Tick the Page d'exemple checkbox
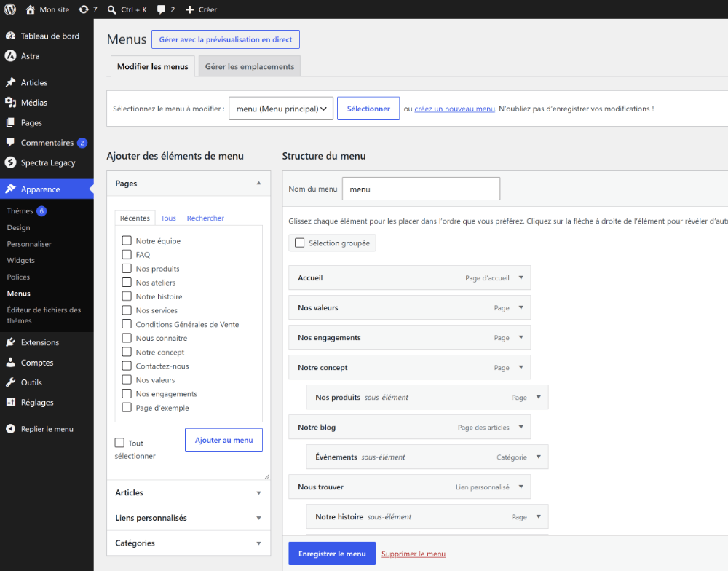728x571 pixels. 127,407
